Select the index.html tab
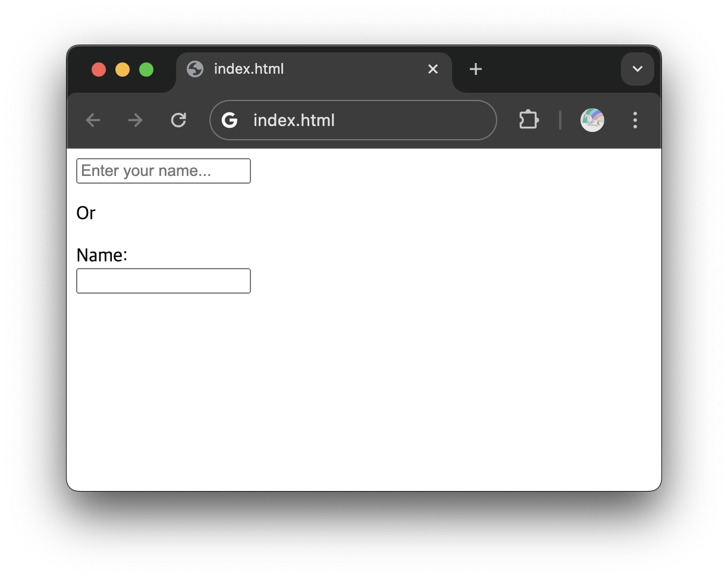728x579 pixels. (x=314, y=71)
